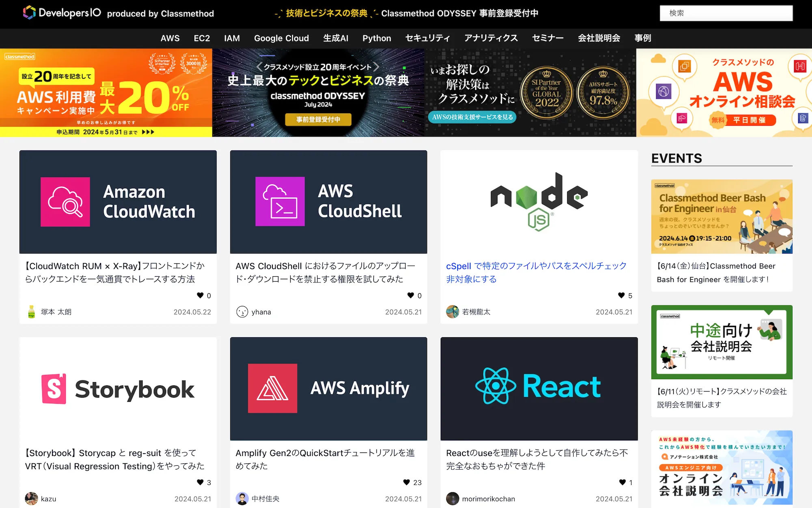
Task: Open the Python category
Action: pyautogui.click(x=377, y=38)
